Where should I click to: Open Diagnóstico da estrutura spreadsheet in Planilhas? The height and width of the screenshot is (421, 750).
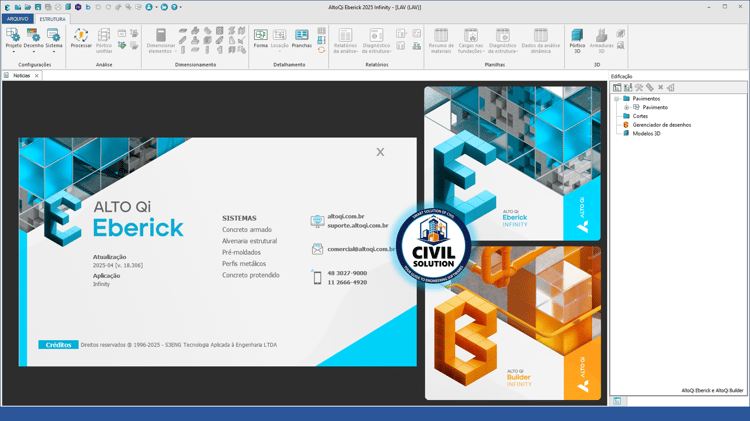[x=503, y=40]
